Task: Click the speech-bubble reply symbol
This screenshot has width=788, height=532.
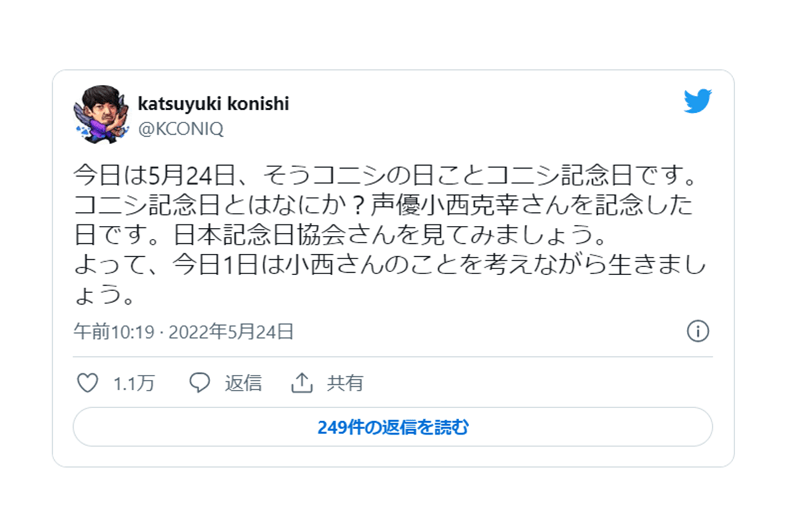Action: pyautogui.click(x=199, y=382)
